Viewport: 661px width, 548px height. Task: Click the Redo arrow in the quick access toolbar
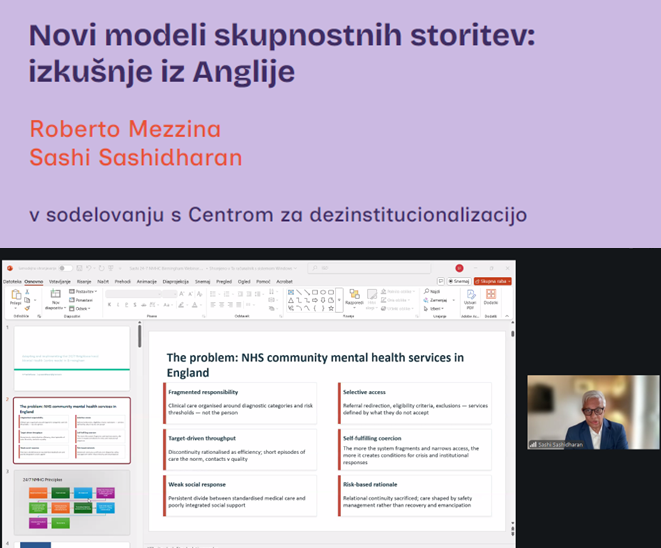101,268
